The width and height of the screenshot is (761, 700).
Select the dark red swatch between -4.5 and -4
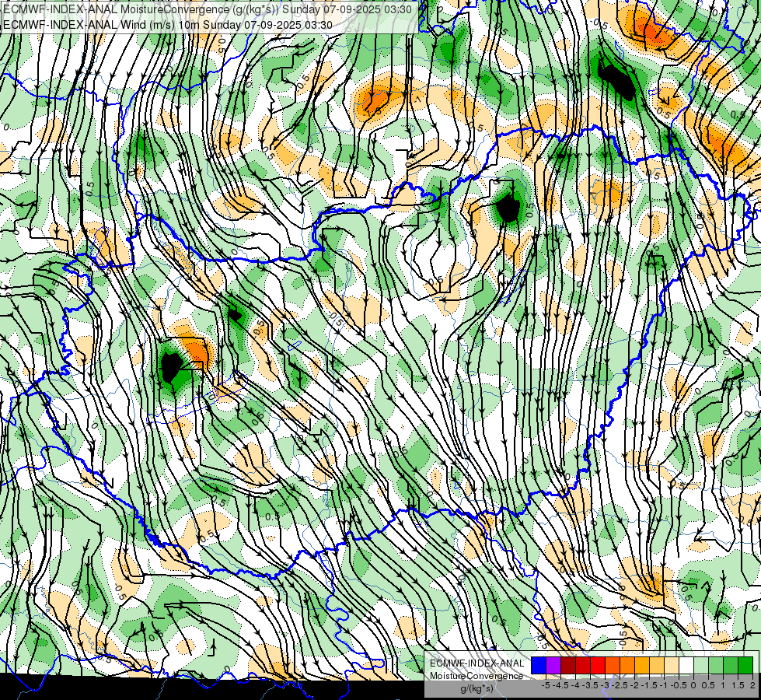pyautogui.click(x=568, y=665)
